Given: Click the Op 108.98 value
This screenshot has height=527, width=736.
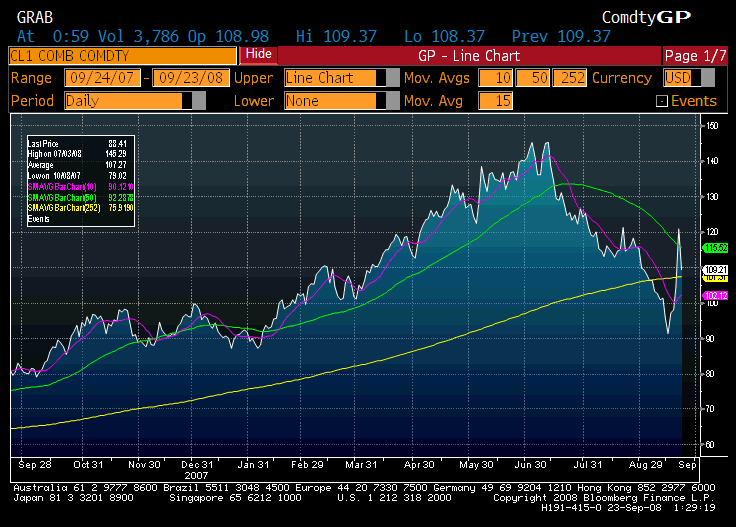Looking at the screenshot, I should click(229, 36).
